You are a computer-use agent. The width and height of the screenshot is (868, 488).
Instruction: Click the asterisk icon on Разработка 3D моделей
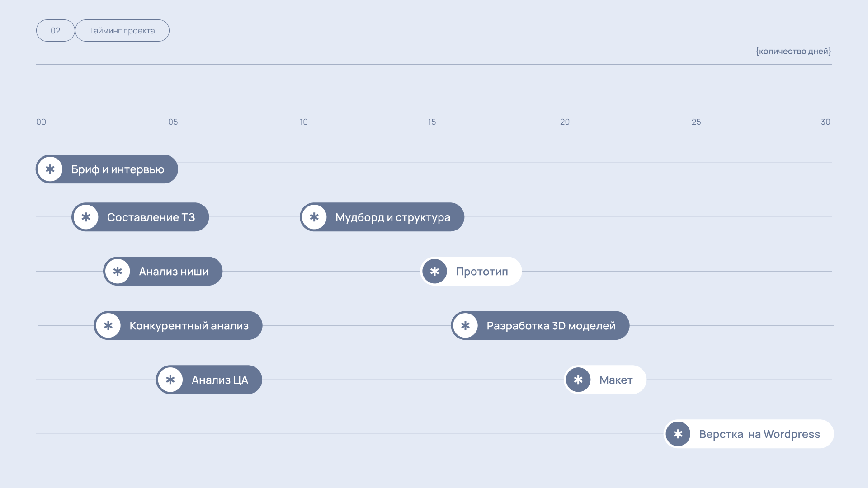click(465, 325)
